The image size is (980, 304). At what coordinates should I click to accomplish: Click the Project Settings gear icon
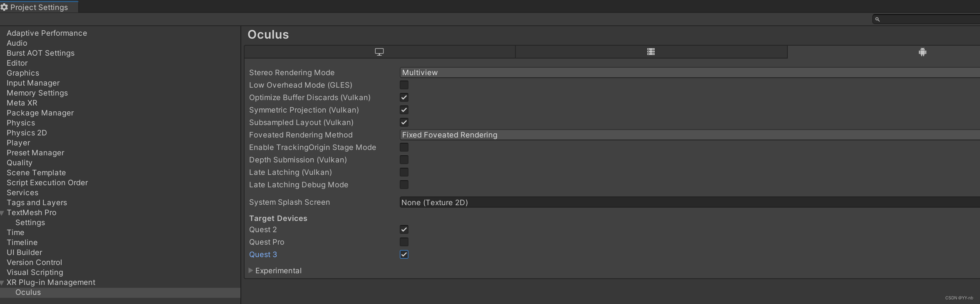(5, 7)
